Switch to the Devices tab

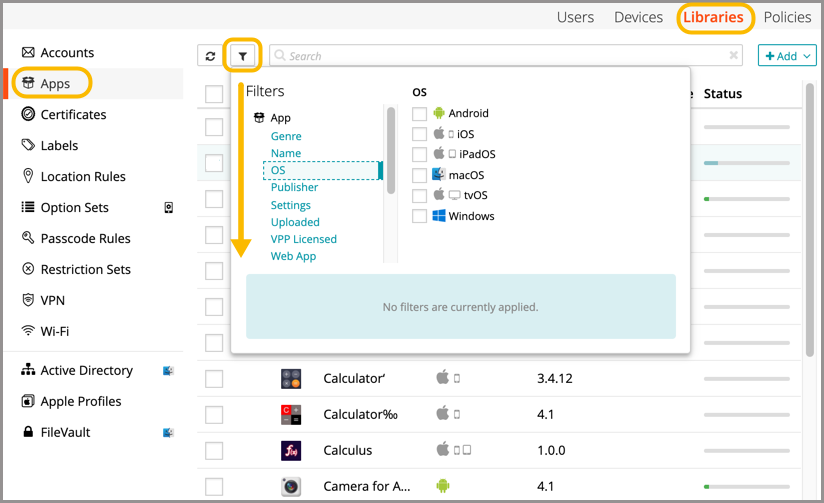click(638, 17)
